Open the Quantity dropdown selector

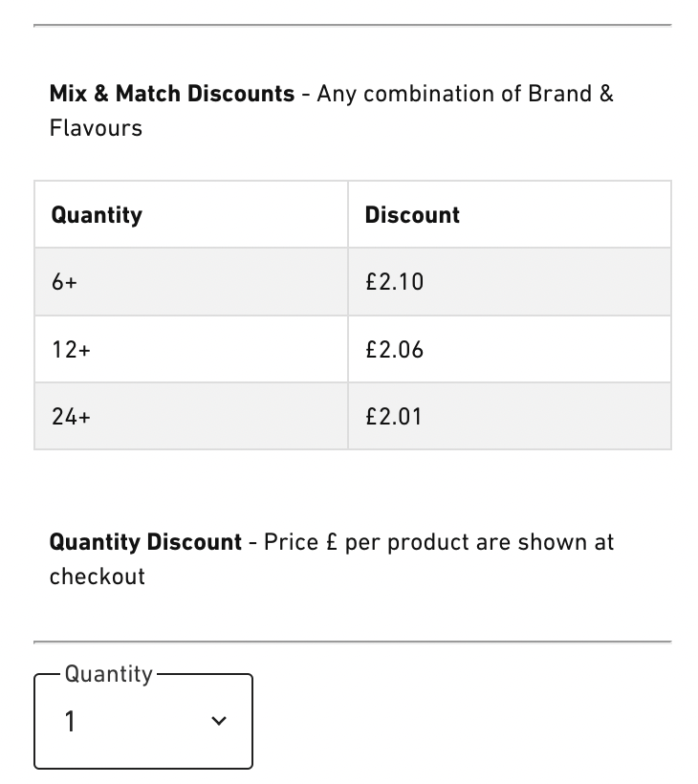[143, 722]
